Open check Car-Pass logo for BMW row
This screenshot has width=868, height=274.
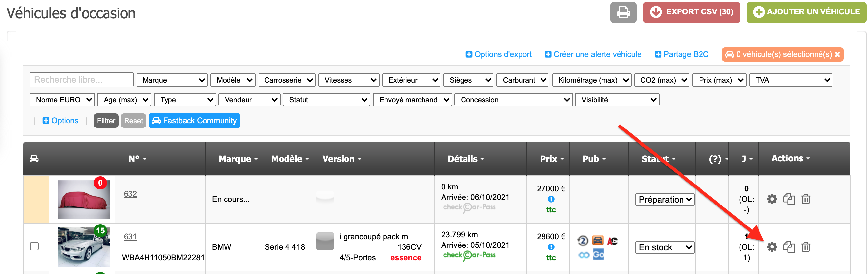(x=469, y=255)
